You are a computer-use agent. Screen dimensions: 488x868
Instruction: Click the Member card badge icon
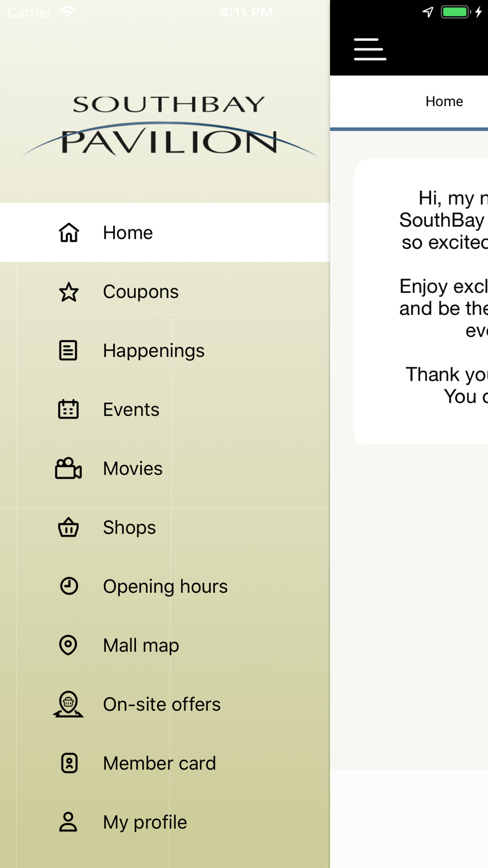[69, 763]
